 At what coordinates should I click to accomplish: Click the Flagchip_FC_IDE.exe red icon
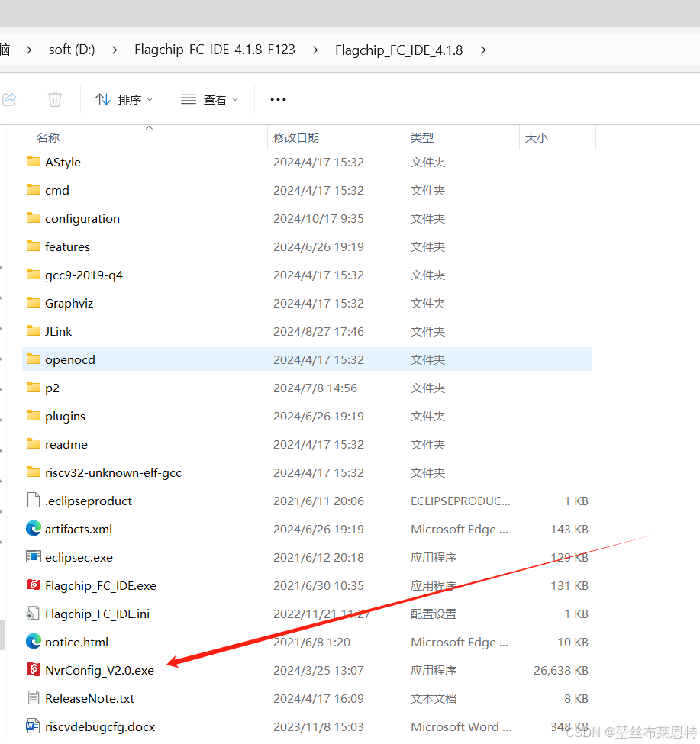click(x=34, y=585)
